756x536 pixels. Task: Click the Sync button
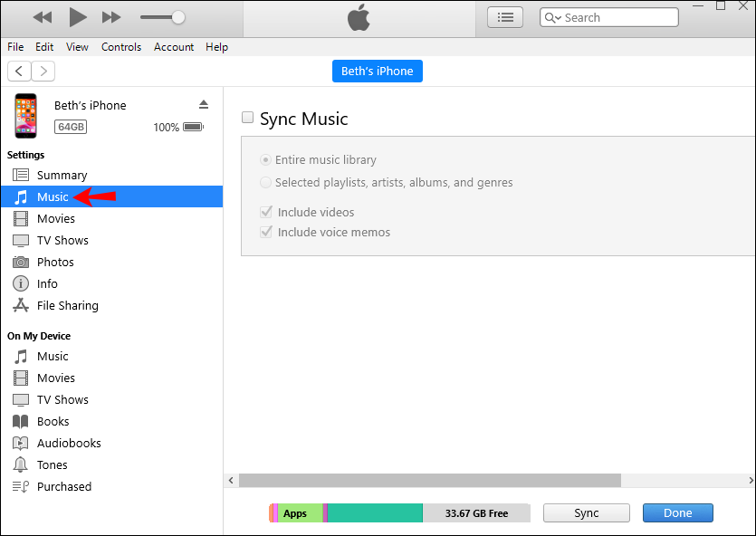tap(587, 512)
